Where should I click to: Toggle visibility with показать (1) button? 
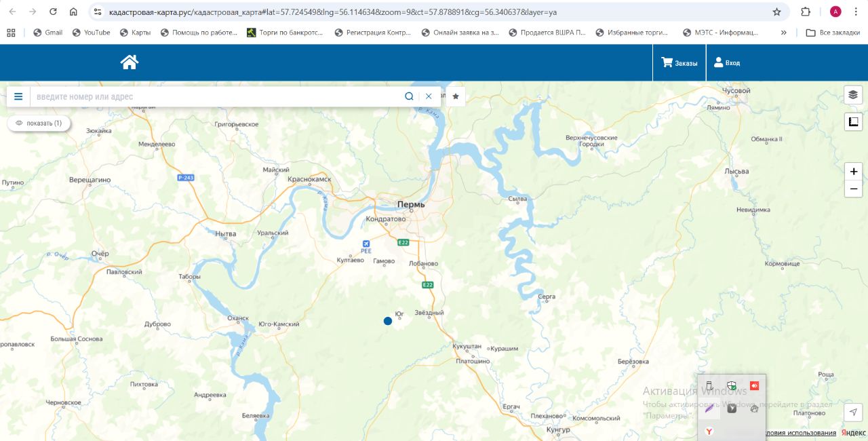[x=39, y=123]
